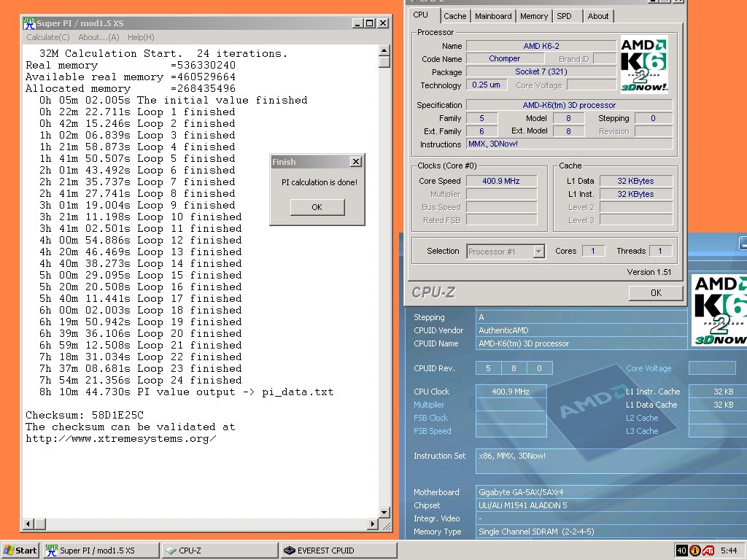Click the Allocated memory line
The height and width of the screenshot is (560, 747).
(x=131, y=88)
